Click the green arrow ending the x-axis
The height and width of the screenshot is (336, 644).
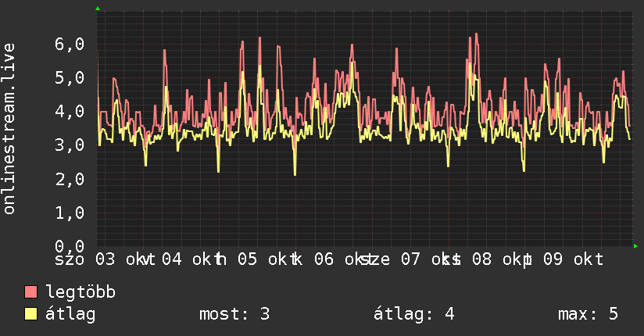pyautogui.click(x=635, y=246)
